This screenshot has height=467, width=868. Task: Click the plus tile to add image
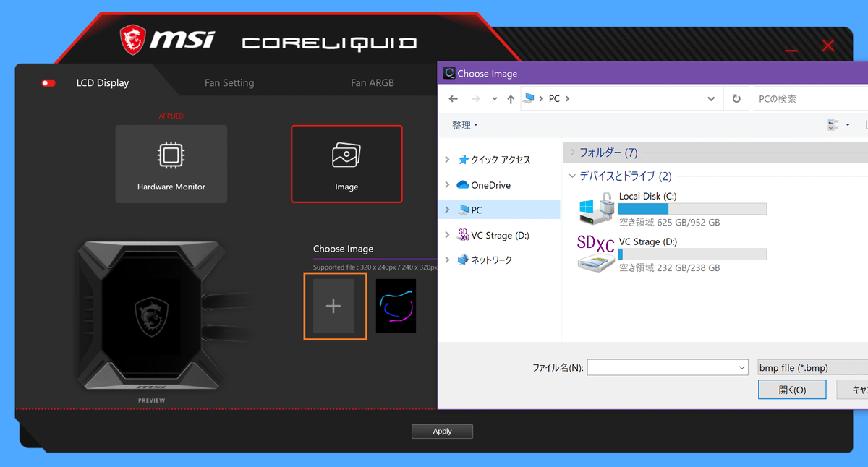333,306
